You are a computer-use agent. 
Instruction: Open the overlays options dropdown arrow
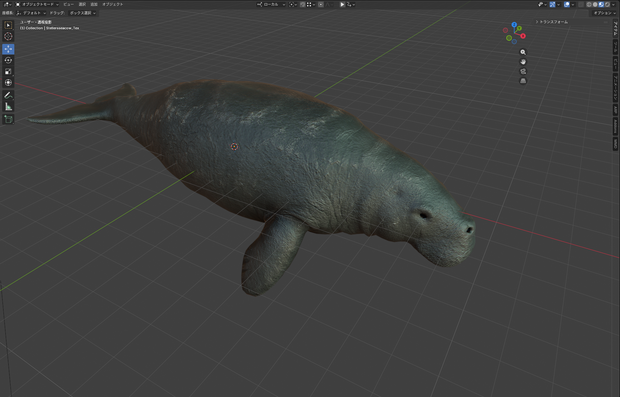(573, 4)
